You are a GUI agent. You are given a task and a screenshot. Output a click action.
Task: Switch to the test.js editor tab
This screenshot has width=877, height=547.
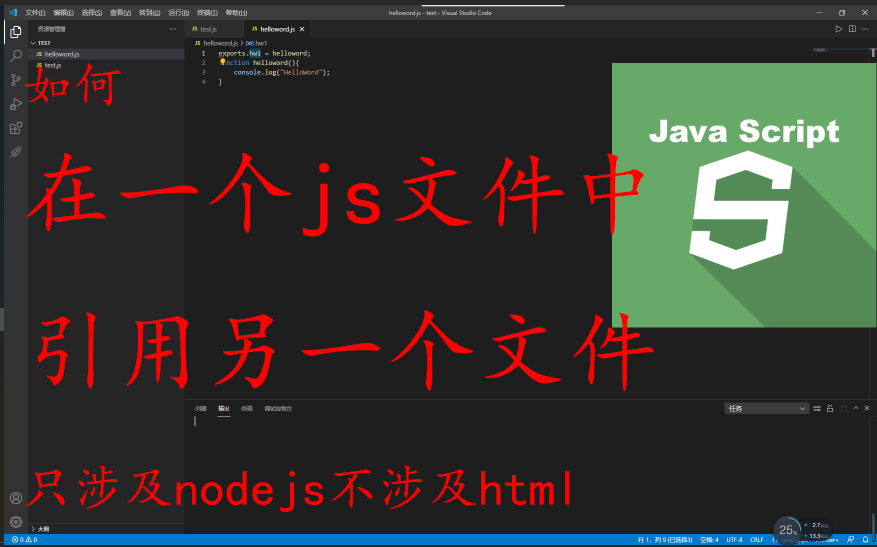(215, 29)
